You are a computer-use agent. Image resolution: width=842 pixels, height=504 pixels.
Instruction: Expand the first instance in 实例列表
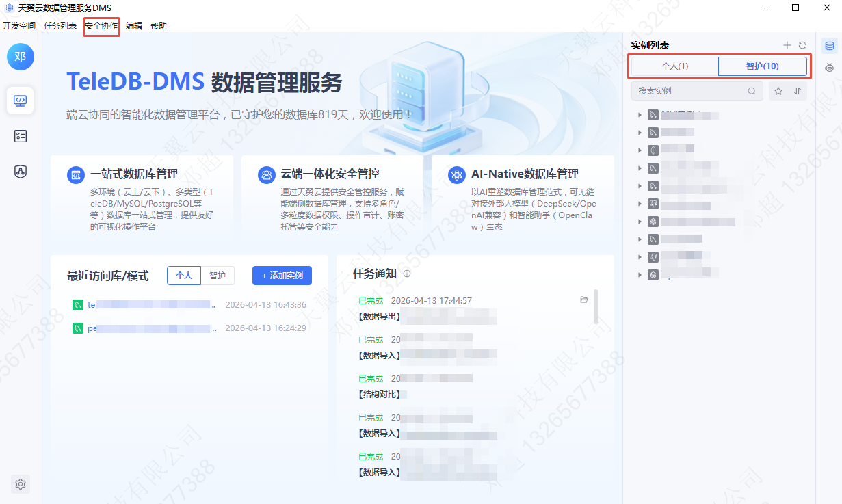pos(640,115)
